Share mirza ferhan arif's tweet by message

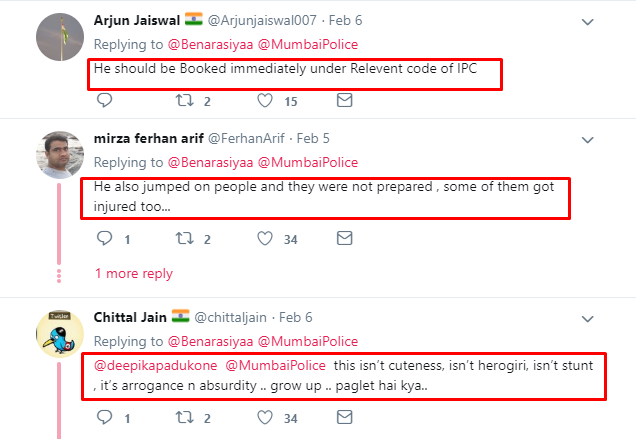[x=344, y=238]
